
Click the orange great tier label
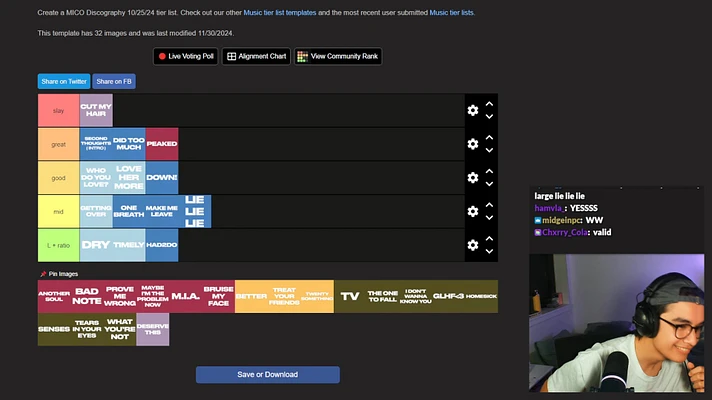pyautogui.click(x=58, y=144)
